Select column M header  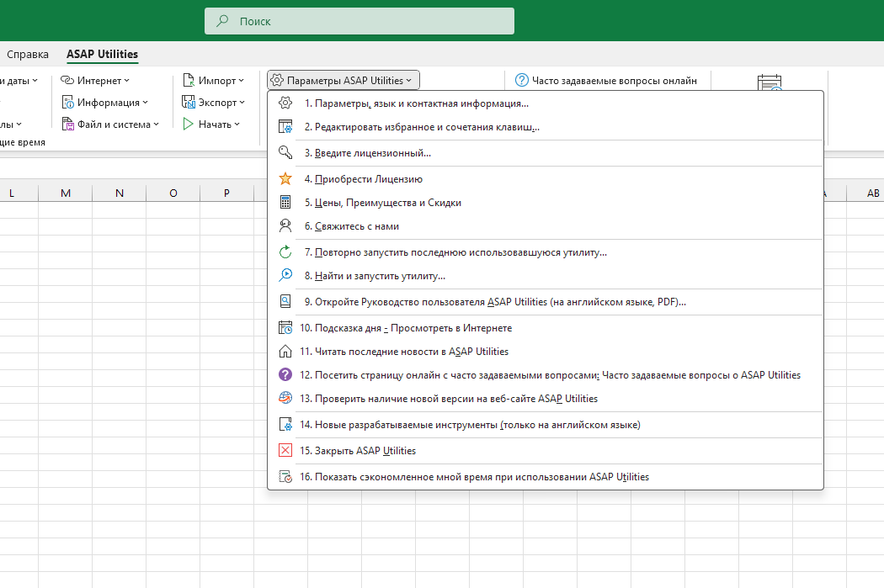(66, 193)
